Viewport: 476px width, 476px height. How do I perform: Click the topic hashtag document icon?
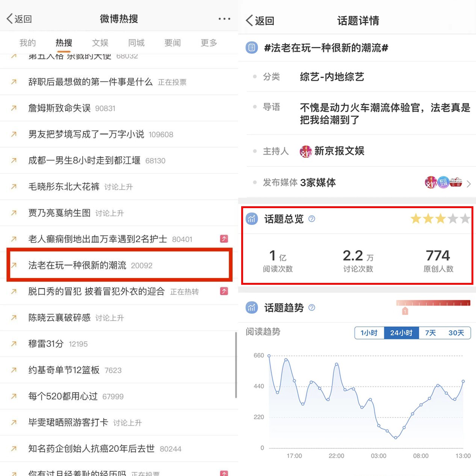(252, 48)
